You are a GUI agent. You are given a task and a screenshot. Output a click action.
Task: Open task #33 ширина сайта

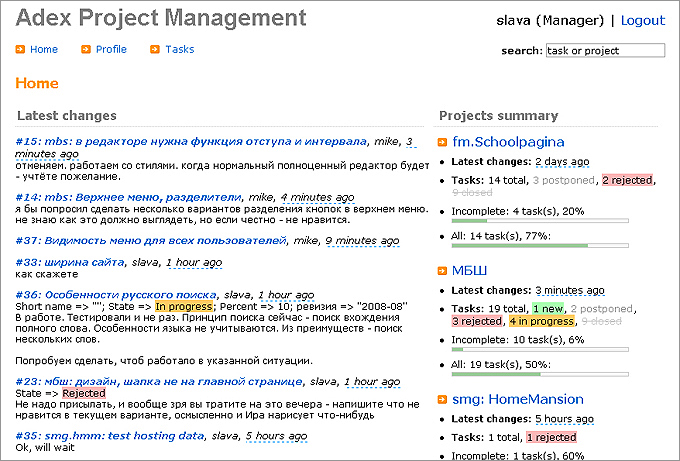tap(70, 262)
